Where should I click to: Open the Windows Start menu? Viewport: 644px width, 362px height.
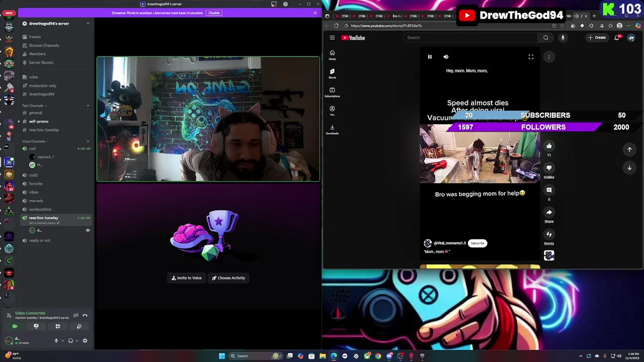222,356
